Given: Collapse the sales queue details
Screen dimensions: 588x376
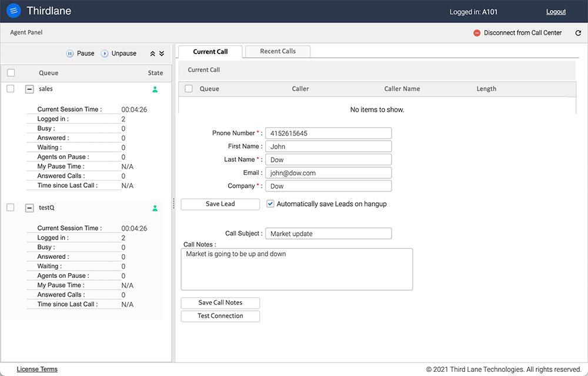Looking at the screenshot, I should pos(29,89).
